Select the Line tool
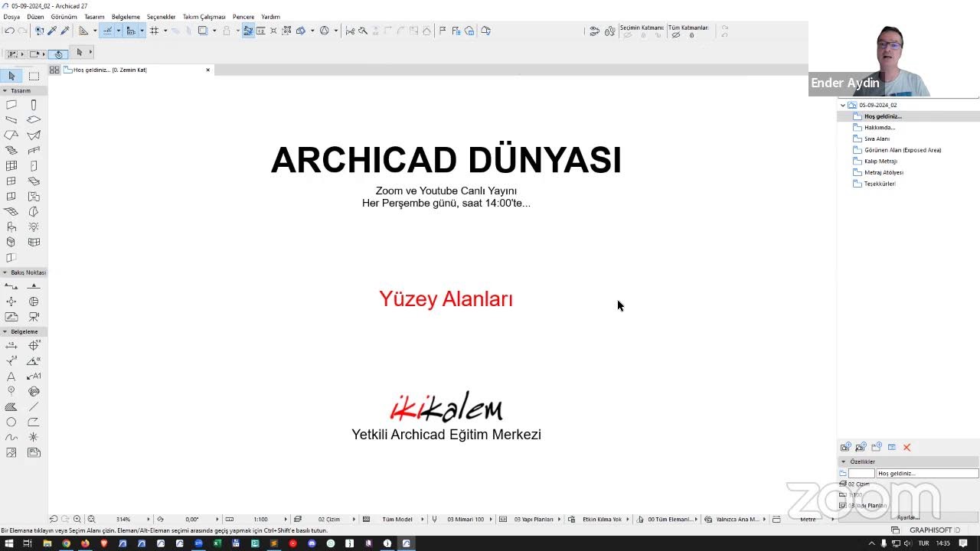 34,407
